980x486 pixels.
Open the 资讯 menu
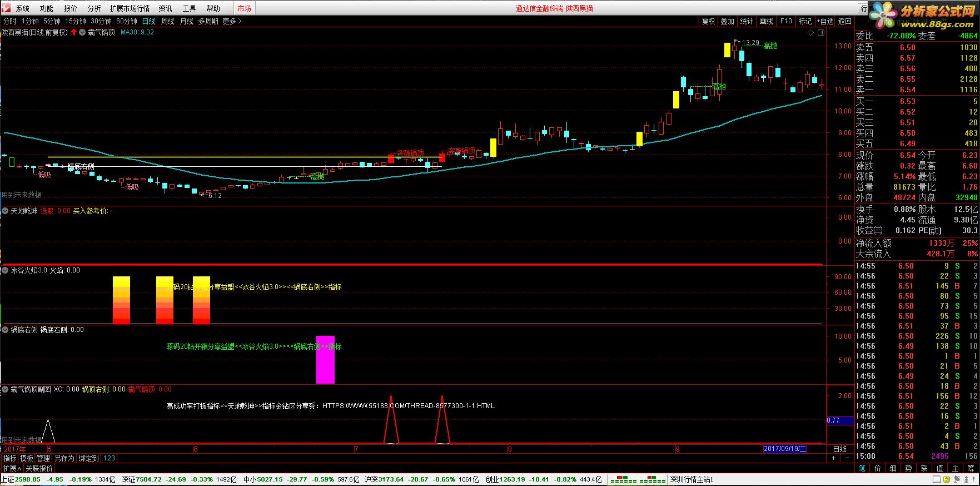tap(166, 8)
